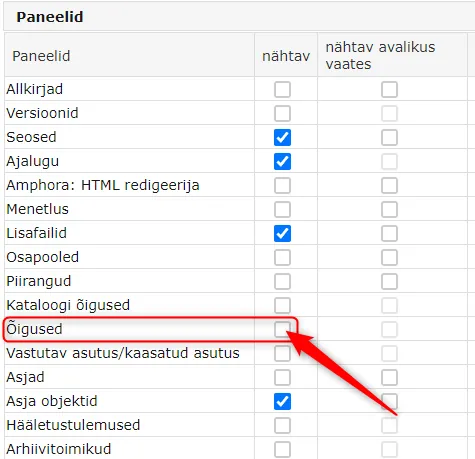The width and height of the screenshot is (475, 459).
Task: Toggle nähtav checkbox for Piirangud
Action: (x=282, y=281)
